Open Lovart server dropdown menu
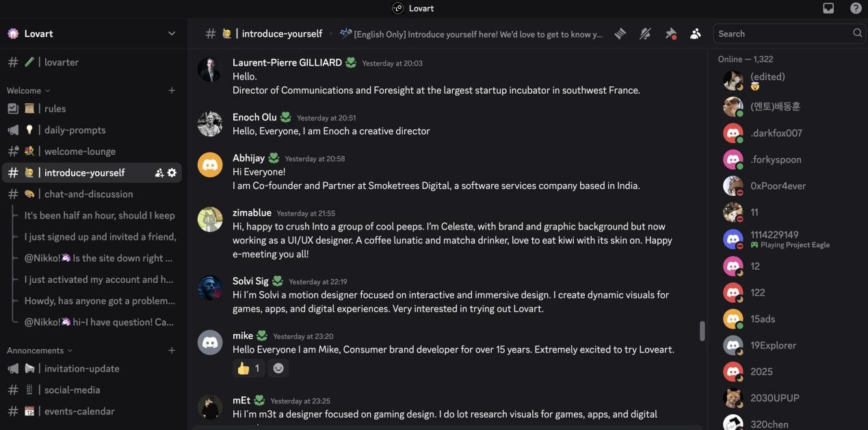This screenshot has height=430, width=868. point(172,34)
